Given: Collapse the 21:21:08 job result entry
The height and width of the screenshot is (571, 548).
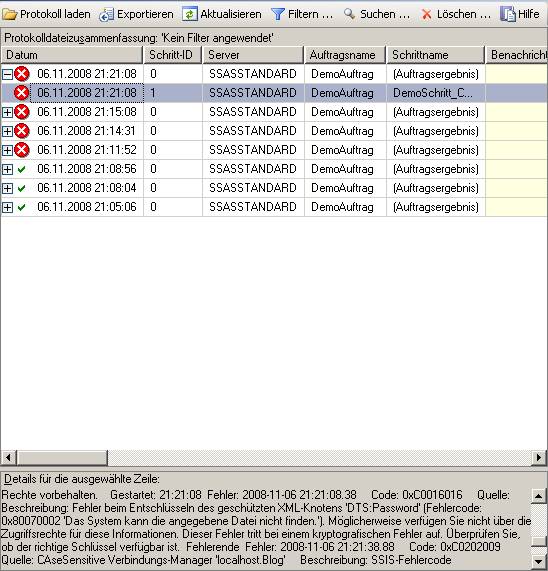Looking at the screenshot, I should [x=7, y=74].
